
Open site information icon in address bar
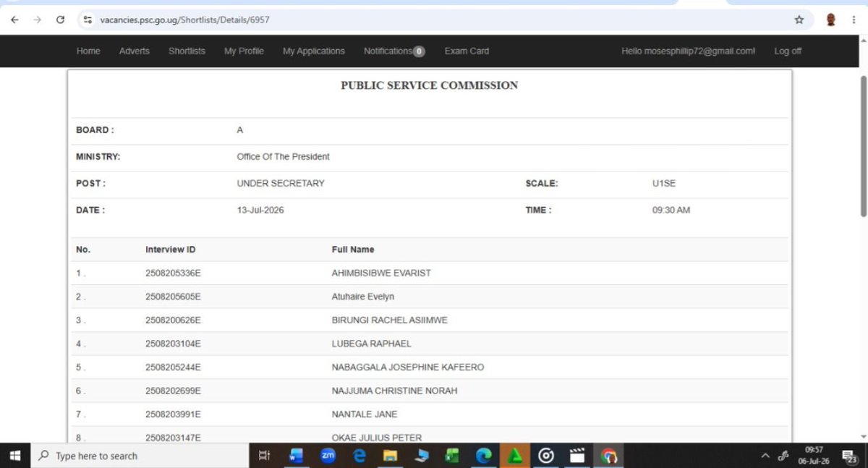88,20
